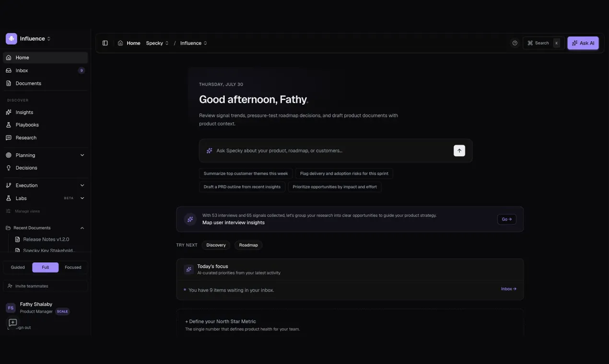Viewport: 609px width, 364px height.
Task: Expand the Execution section chevron
Action: pyautogui.click(x=82, y=185)
